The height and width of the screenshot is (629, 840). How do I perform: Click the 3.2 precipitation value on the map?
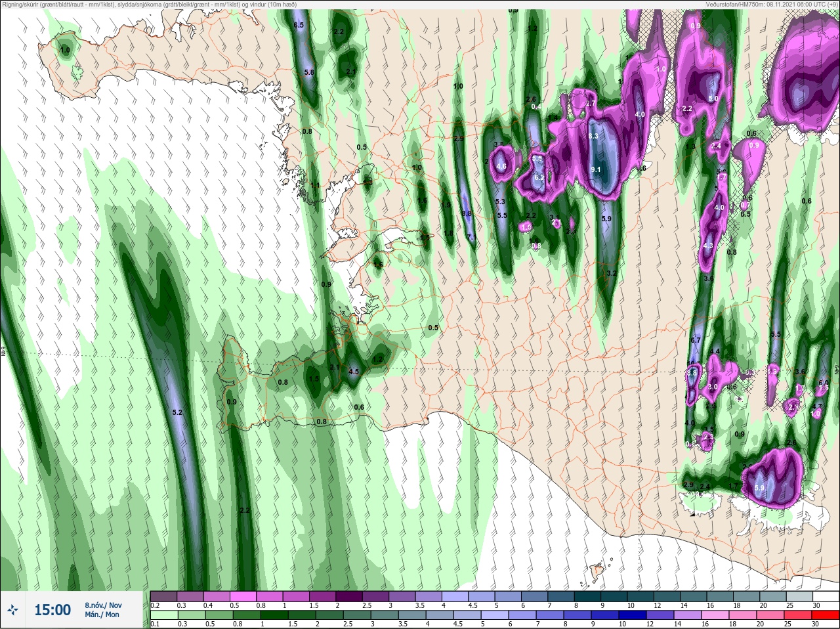(612, 273)
